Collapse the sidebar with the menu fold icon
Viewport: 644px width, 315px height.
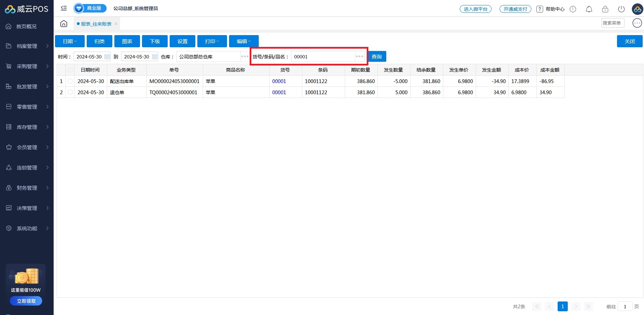(64, 8)
